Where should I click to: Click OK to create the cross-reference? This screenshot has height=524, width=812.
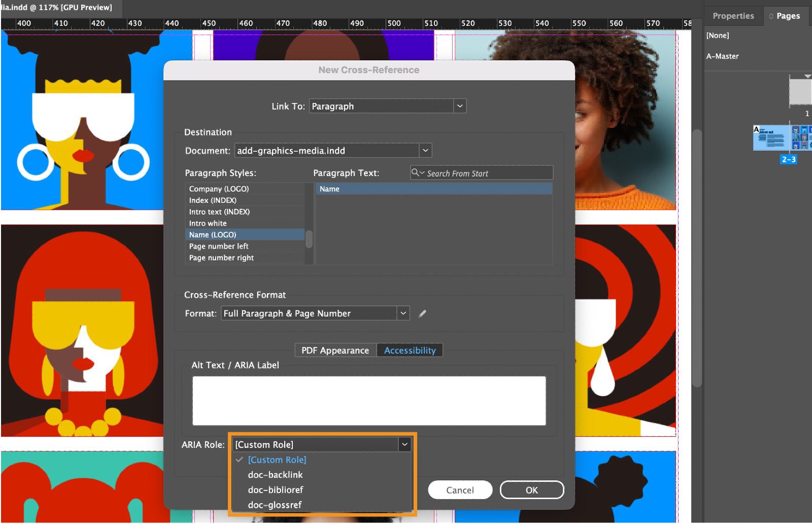(x=531, y=490)
